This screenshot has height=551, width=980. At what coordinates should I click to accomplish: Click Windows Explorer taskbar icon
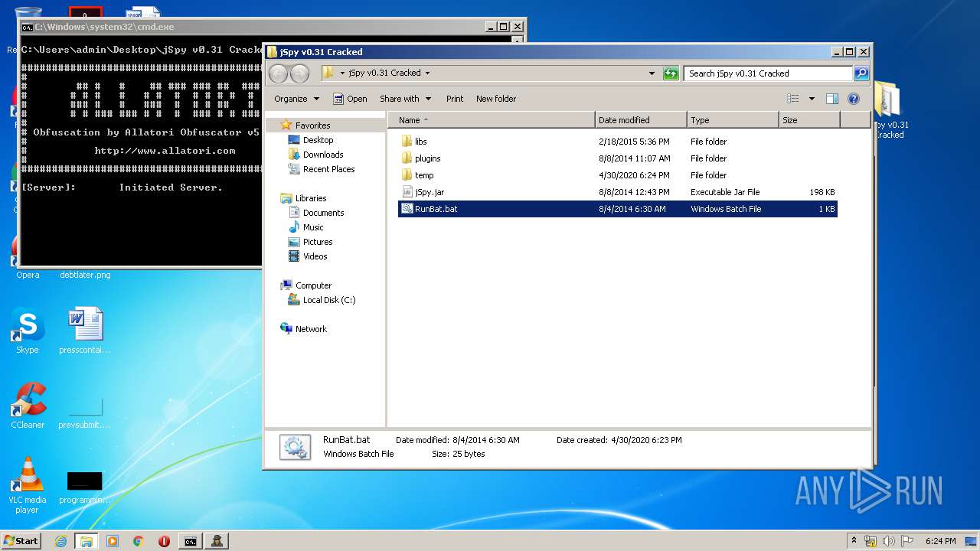tap(87, 541)
